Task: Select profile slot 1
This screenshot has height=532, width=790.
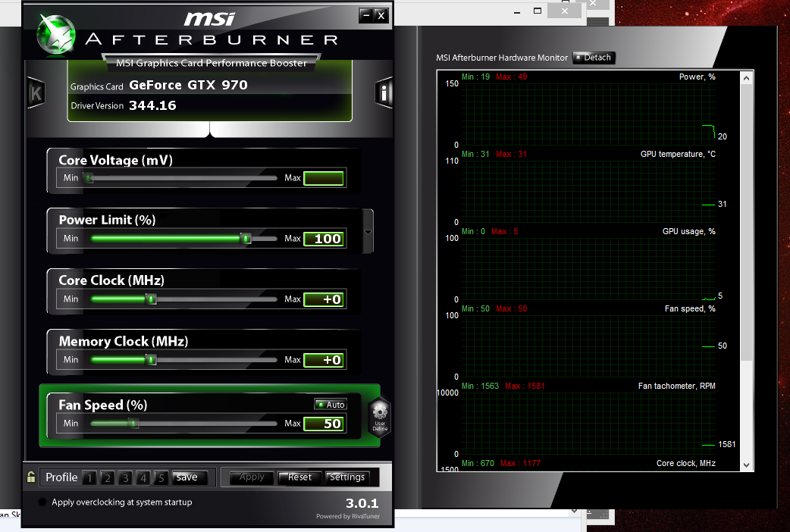Action: 89,477
